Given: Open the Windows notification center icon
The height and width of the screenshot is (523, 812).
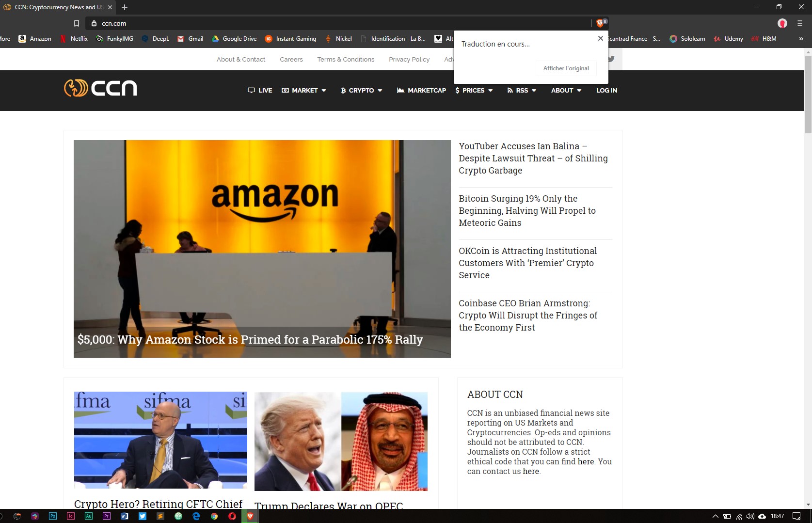Looking at the screenshot, I should [796, 516].
